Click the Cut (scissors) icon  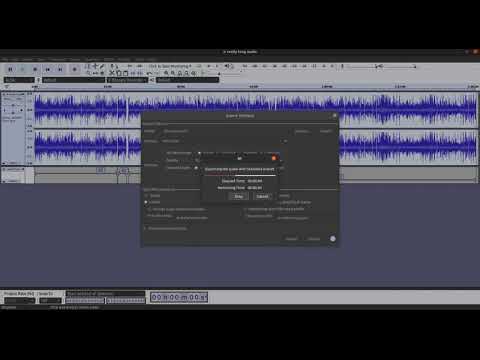112,73
